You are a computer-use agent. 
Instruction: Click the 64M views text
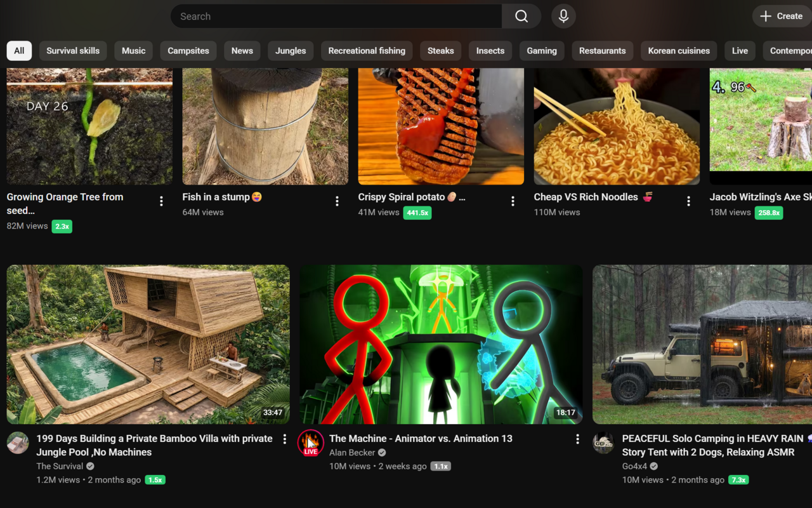point(203,212)
